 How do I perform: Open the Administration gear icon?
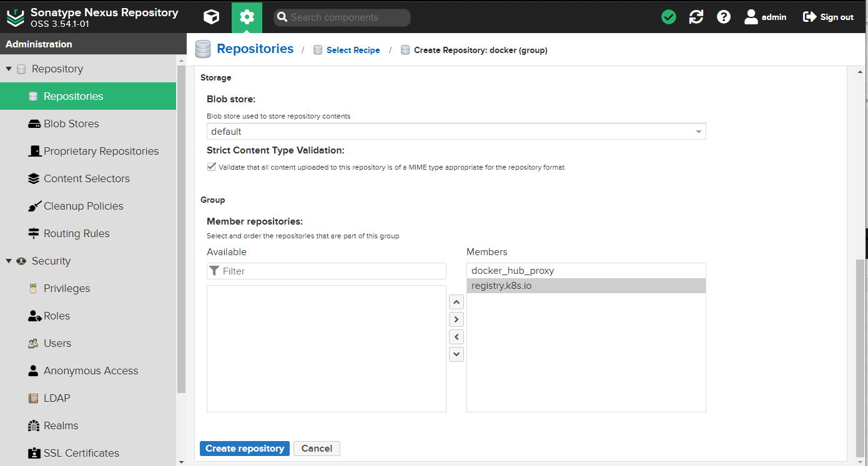tap(247, 17)
